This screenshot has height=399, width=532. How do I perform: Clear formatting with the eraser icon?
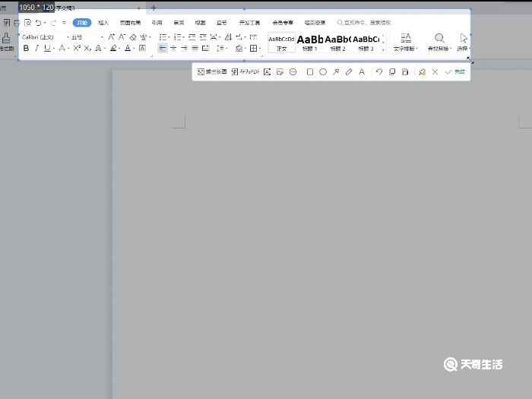(x=133, y=36)
